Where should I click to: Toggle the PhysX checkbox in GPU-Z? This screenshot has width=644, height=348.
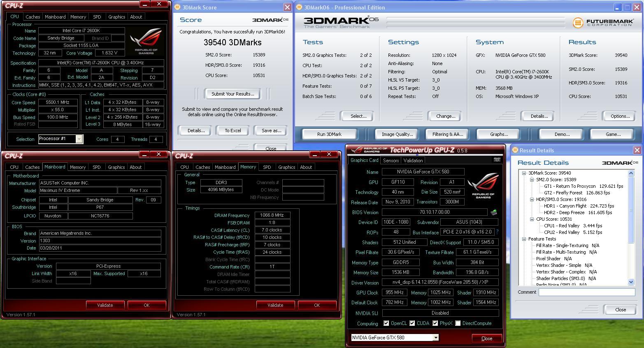point(435,323)
